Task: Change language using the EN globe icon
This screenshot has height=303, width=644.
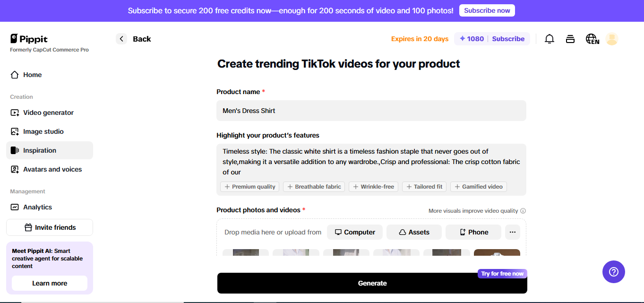Action: (592, 39)
